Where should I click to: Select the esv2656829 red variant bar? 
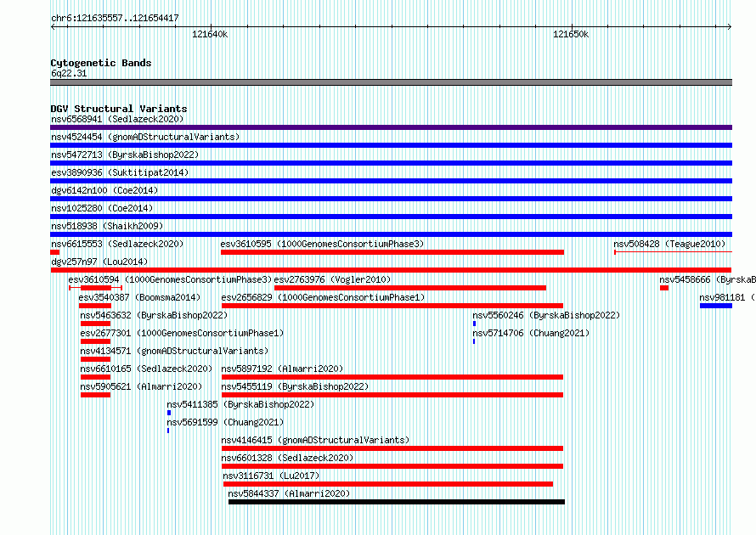tap(392, 306)
